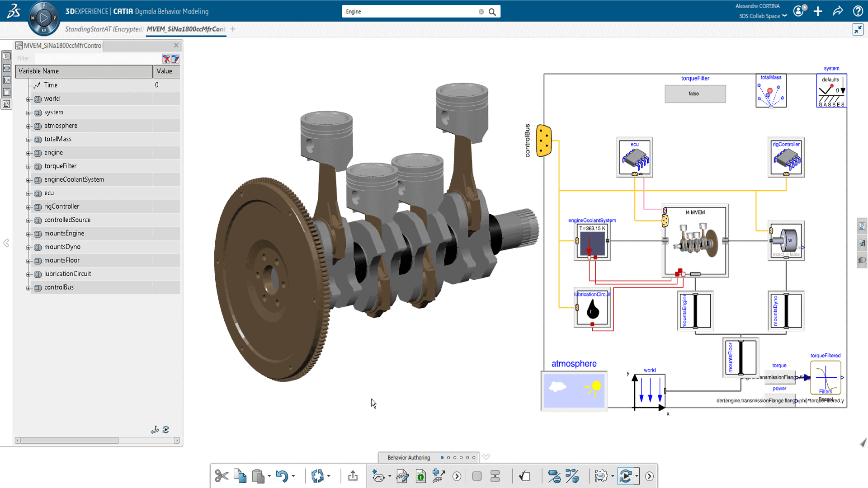The height and width of the screenshot is (488, 868).
Task: Click the compass play button
Action: pos(44,18)
